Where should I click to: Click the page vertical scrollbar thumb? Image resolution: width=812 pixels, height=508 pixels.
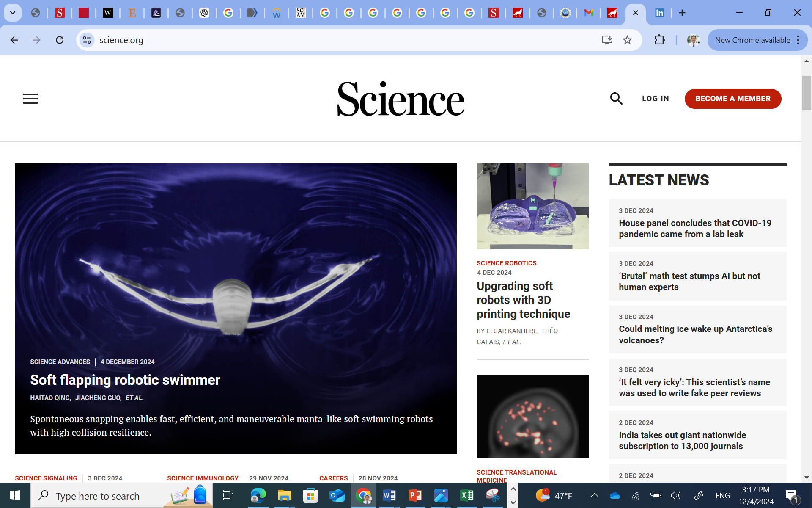pyautogui.click(x=807, y=93)
